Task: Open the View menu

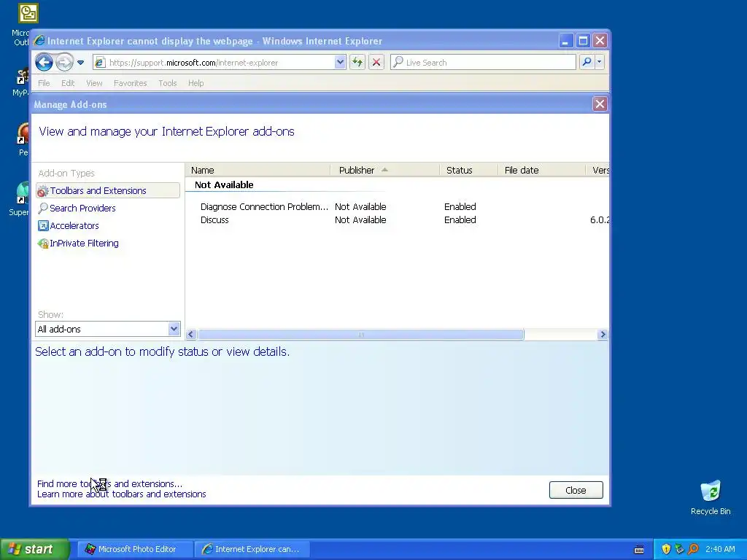Action: (94, 83)
